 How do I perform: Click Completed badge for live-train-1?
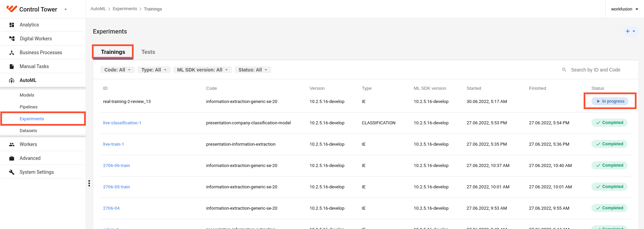pos(609,144)
